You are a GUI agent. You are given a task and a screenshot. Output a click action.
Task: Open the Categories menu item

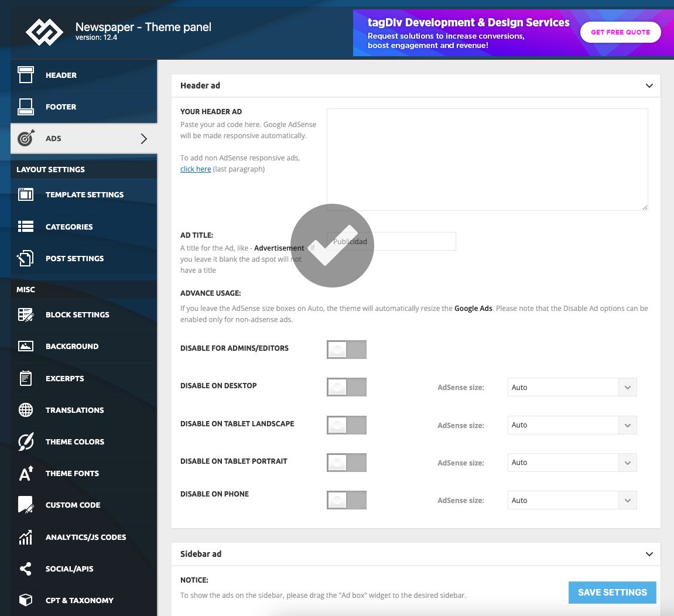(x=84, y=227)
